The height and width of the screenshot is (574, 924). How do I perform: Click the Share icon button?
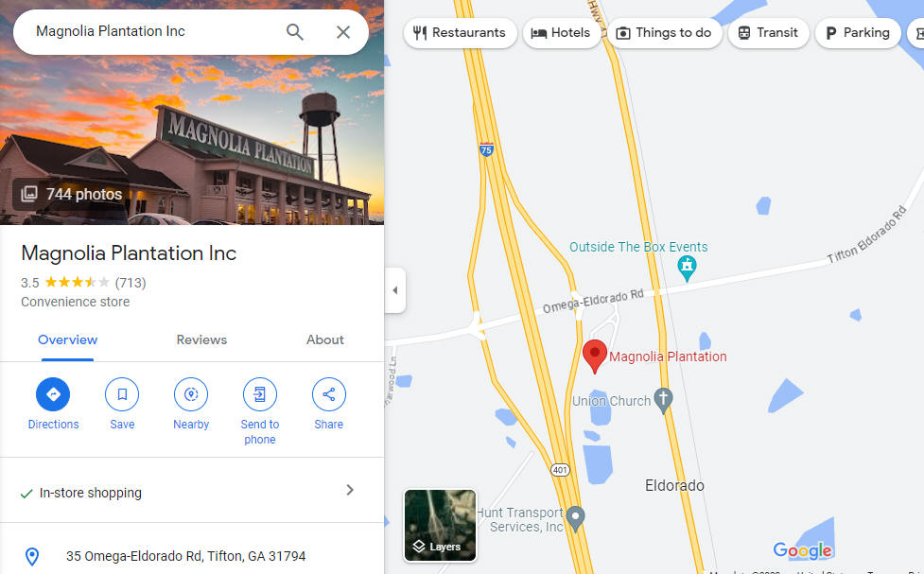pos(329,394)
